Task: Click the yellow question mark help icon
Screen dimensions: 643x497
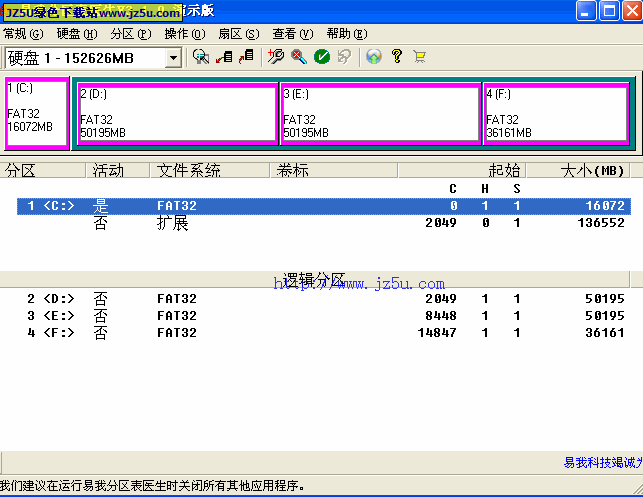Action: 397,56
